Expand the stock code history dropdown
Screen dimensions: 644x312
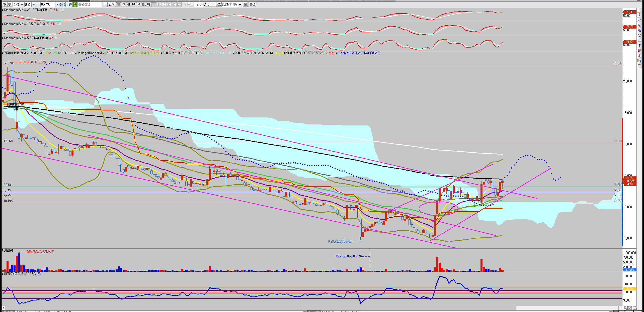click(x=57, y=5)
